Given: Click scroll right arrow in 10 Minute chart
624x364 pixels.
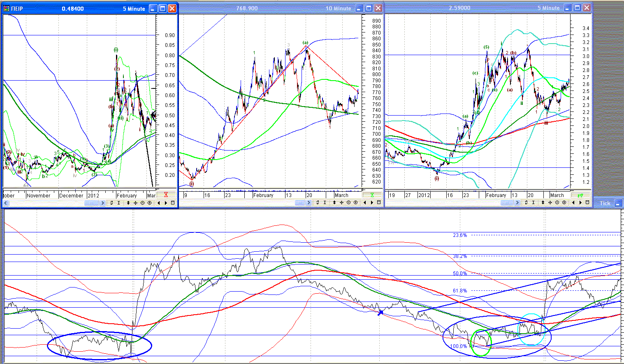Looking at the screenshot, I should pos(309,202).
